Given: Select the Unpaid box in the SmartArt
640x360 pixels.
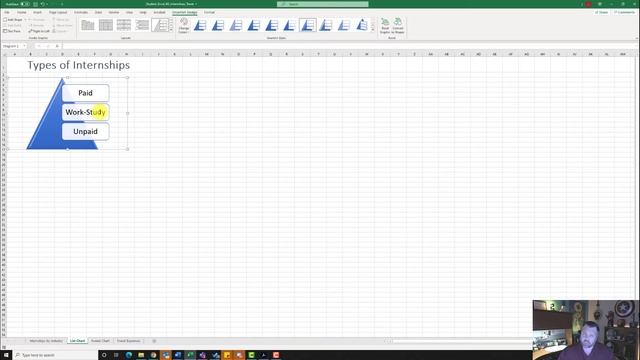Looking at the screenshot, I should point(85,131).
